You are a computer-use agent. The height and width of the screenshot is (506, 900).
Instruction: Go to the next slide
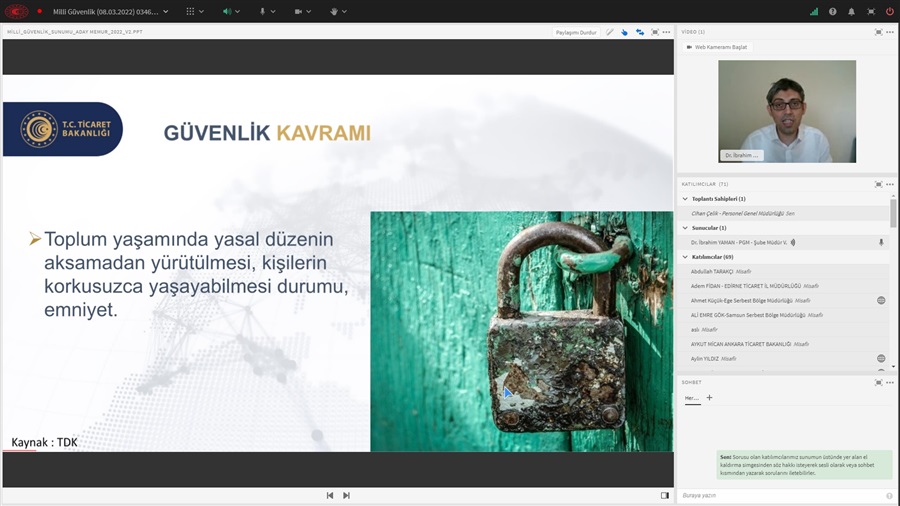(x=346, y=495)
